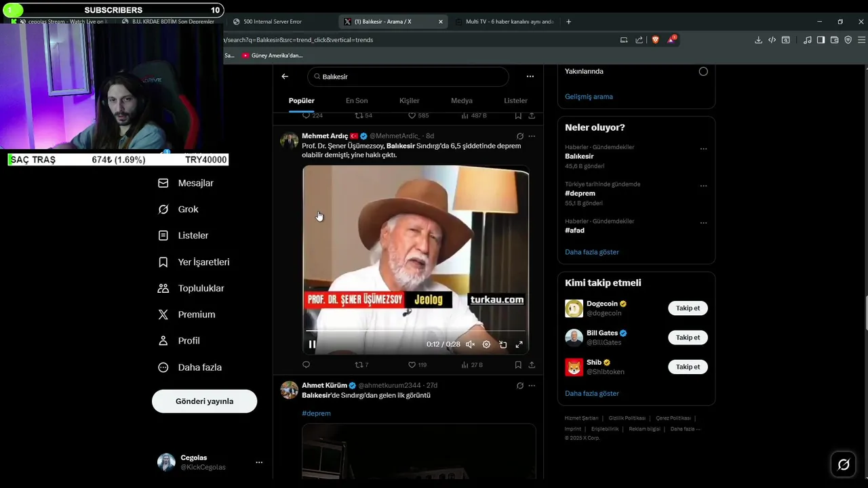Open search options ellipsis next to search box

tap(530, 77)
